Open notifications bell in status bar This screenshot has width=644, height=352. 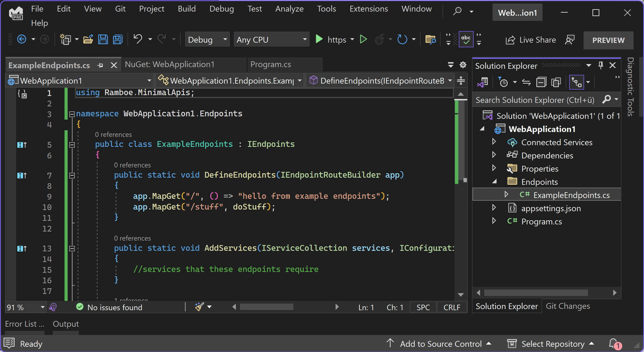click(613, 343)
